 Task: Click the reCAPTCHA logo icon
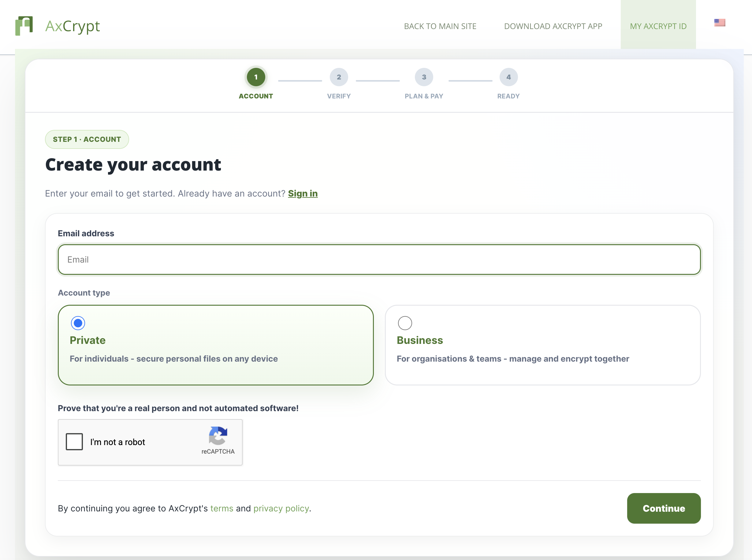point(218,435)
